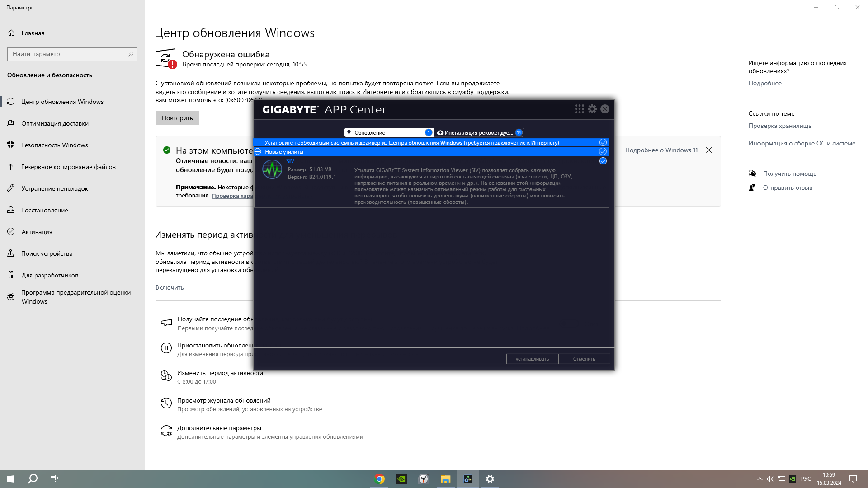Open Просмотр журнала обновлений

point(224,400)
